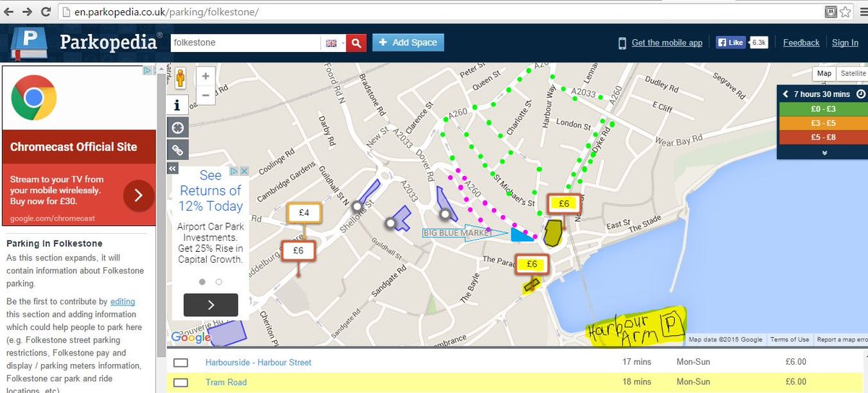Click the arrow button on Chromecast ad

(138, 195)
